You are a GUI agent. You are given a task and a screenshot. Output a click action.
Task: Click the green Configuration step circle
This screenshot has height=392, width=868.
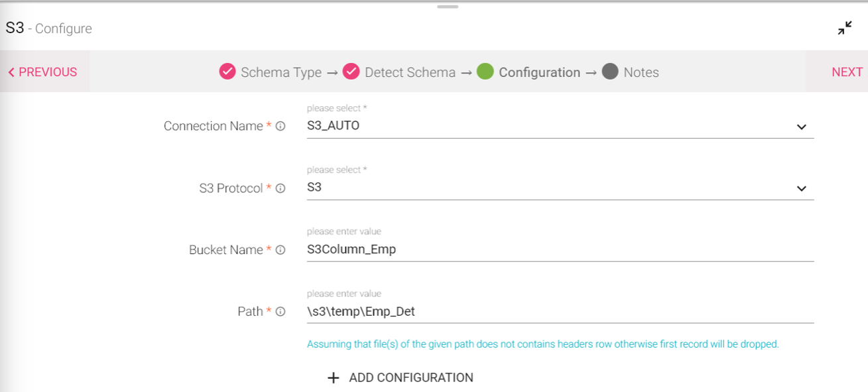tap(485, 72)
